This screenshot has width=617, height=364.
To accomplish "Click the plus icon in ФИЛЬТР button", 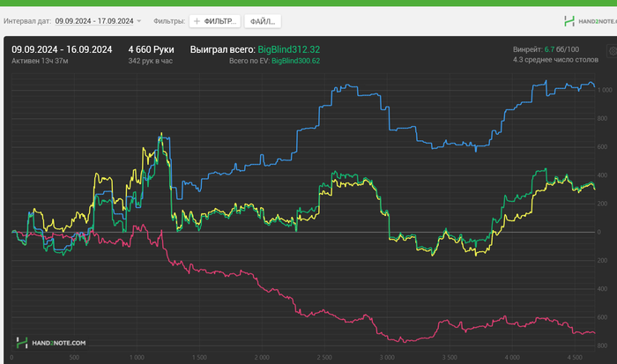I will pos(197,21).
